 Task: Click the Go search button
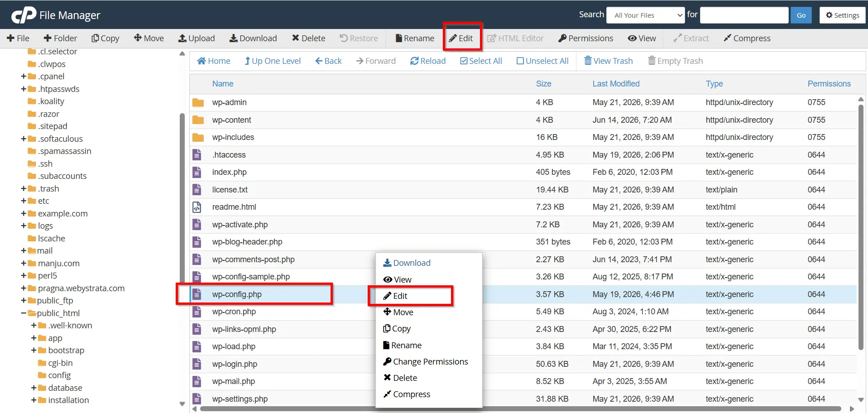pos(801,15)
